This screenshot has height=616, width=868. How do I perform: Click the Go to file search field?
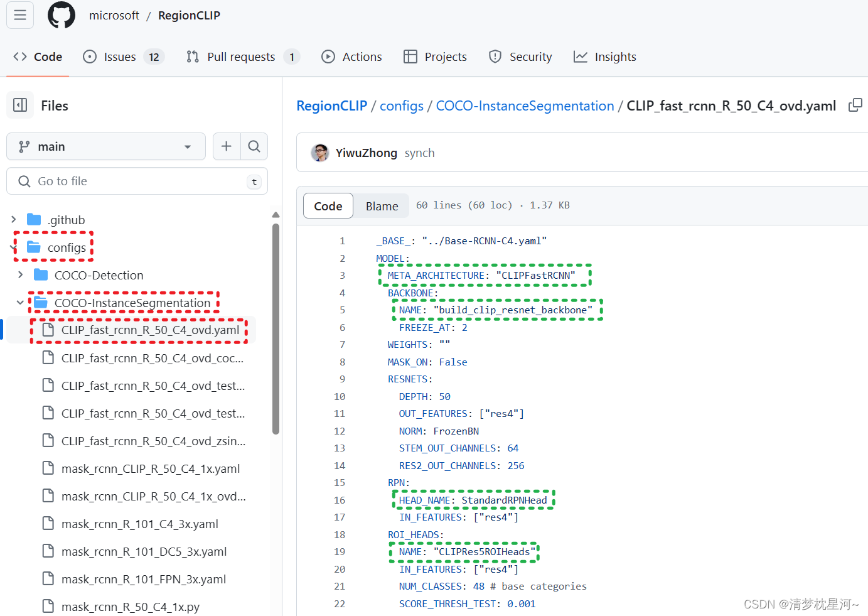coord(137,181)
